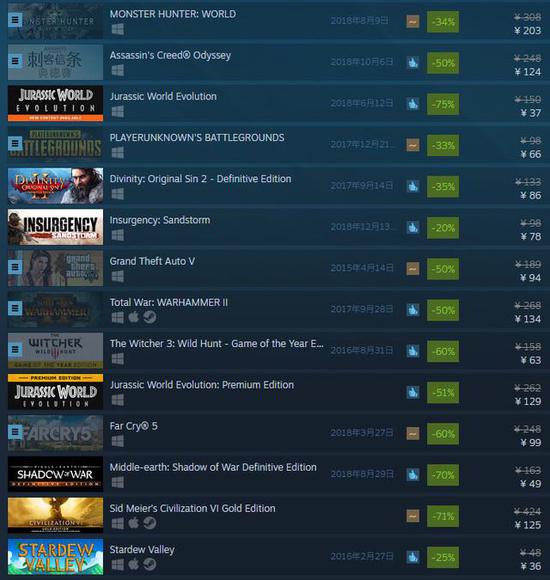Image resolution: width=550 pixels, height=580 pixels.
Task: Click the SteamOS icon under Stardew Valley
Action: 150,564
